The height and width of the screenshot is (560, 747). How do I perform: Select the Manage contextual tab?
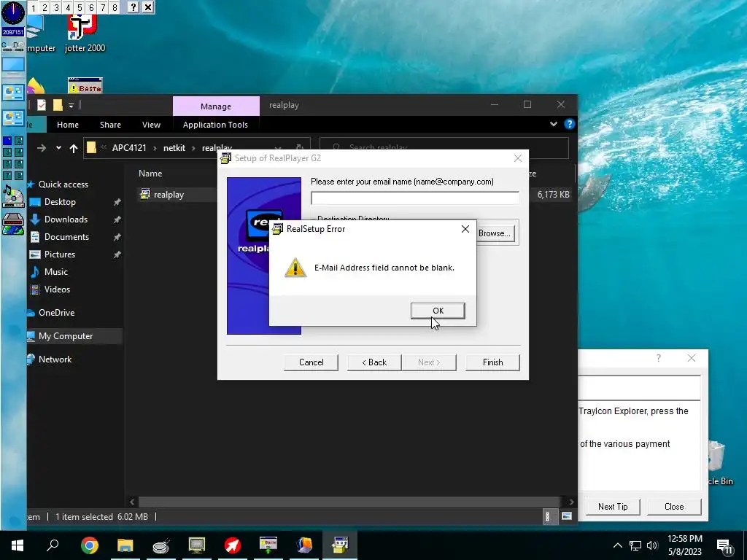click(x=216, y=106)
